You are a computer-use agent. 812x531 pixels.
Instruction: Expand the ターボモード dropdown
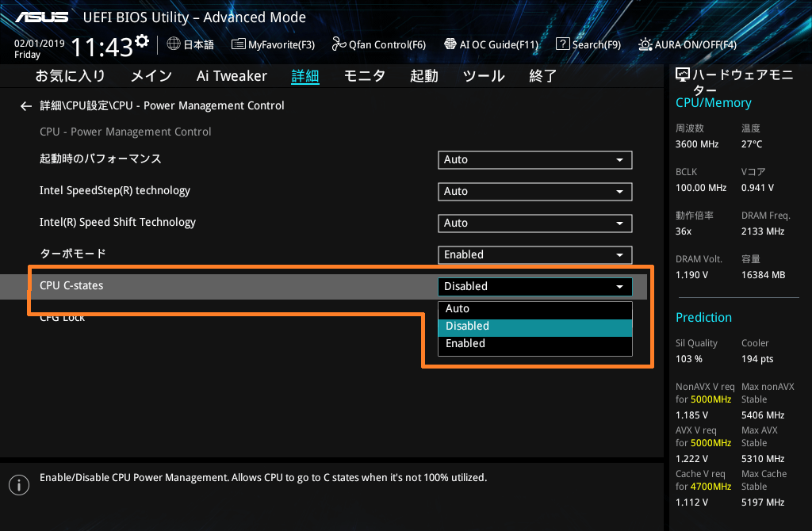click(x=535, y=254)
